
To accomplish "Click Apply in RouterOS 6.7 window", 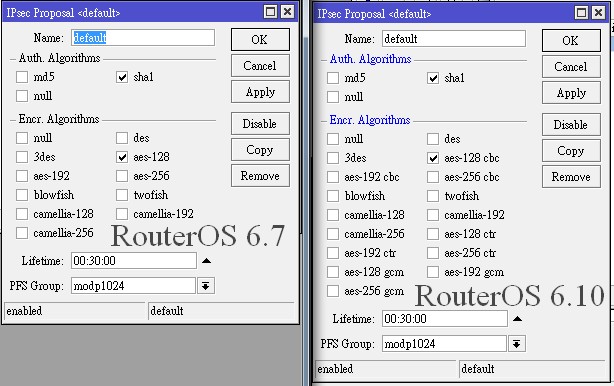I will (x=260, y=92).
